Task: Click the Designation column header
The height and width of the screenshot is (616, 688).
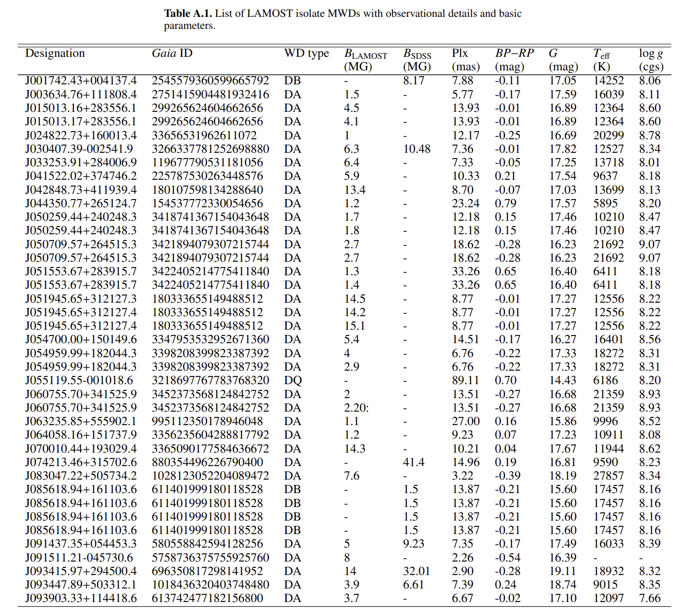Action: (x=55, y=54)
